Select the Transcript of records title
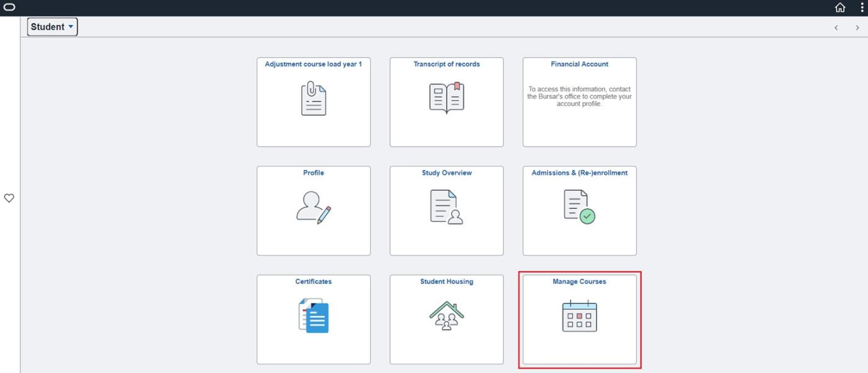868x373 pixels. click(x=446, y=64)
